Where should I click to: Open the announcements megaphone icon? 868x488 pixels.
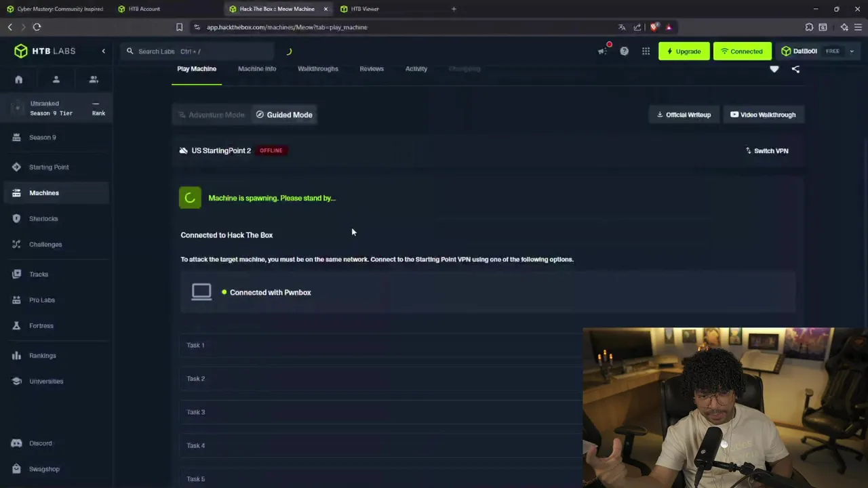click(x=602, y=52)
